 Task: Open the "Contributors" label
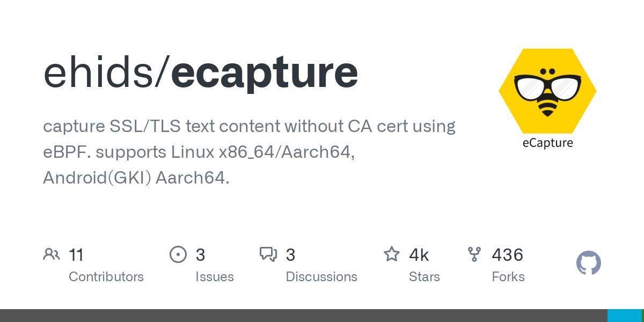point(106,277)
